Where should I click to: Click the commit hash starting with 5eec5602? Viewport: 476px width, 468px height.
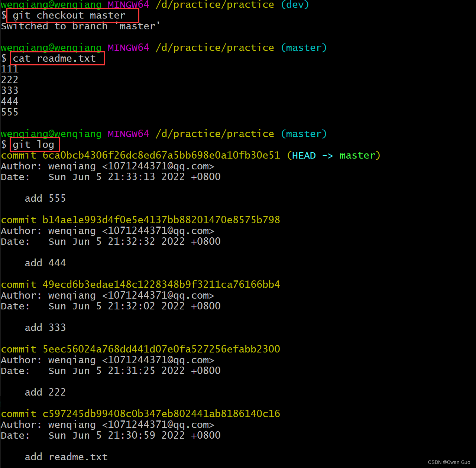[161, 350]
